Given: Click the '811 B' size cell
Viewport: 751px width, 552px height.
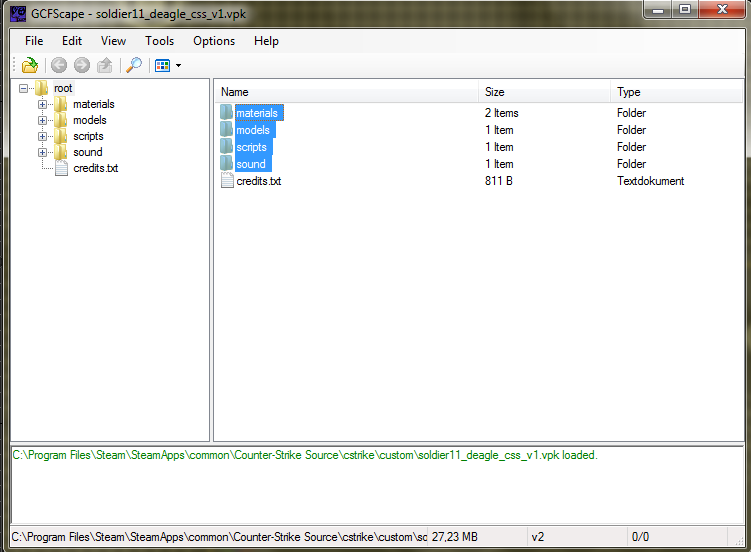Looking at the screenshot, I should pyautogui.click(x=498, y=181).
